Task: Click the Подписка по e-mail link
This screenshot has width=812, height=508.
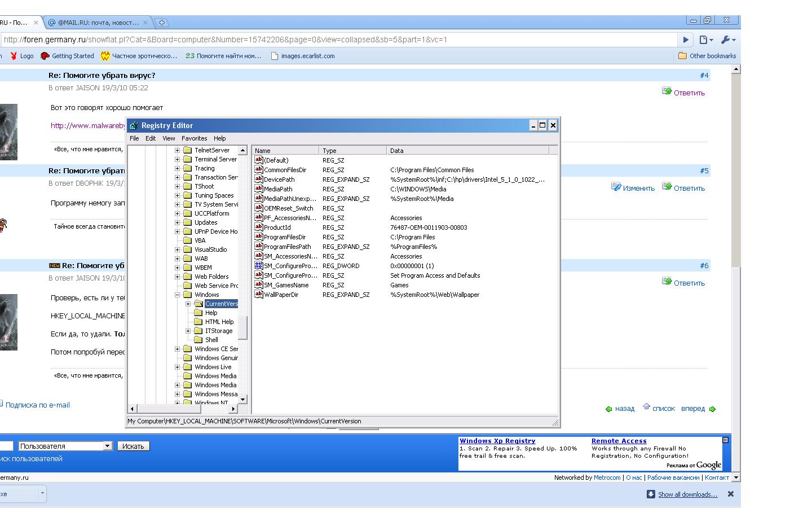Action: click(38, 405)
